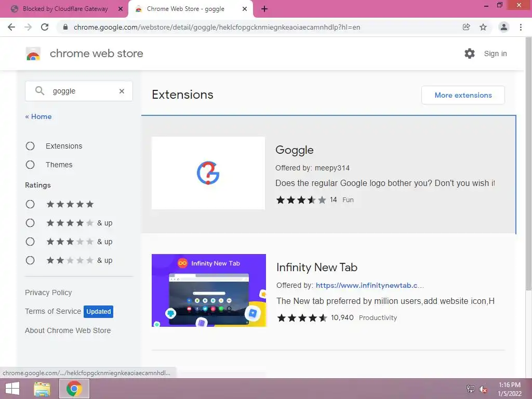
Task: Open the network tray icon
Action: click(x=470, y=389)
